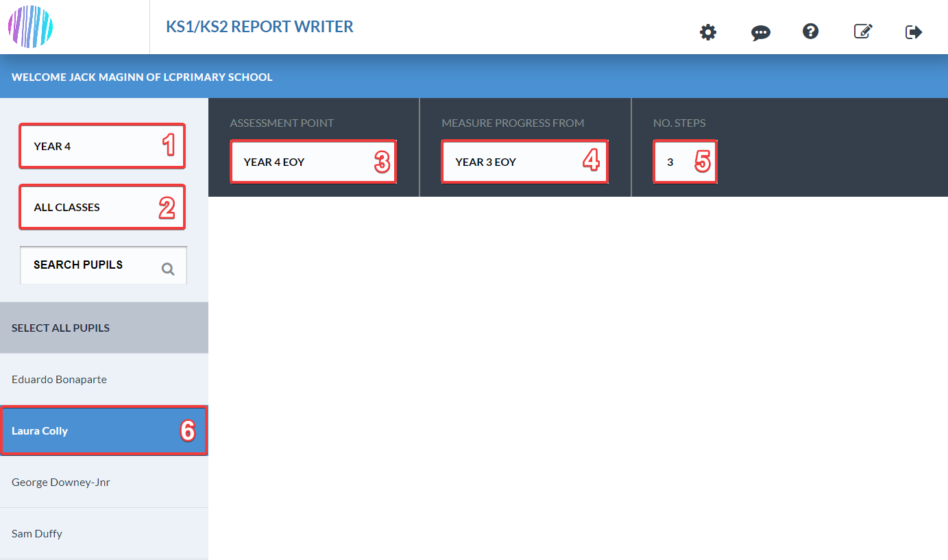Change the YEAR 3 EOY progress dropdown
Image resolution: width=948 pixels, height=560 pixels.
coord(524,162)
